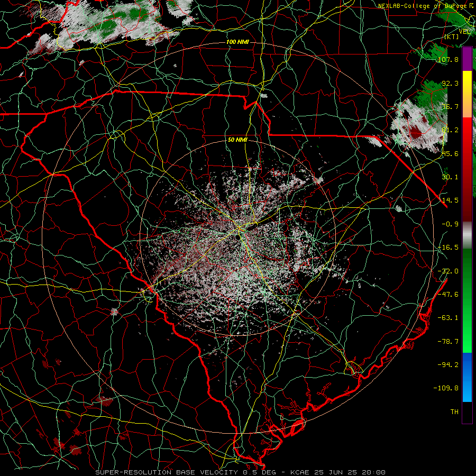Select the -32.0 velocity scale value
476x476 pixels.
pos(448,271)
